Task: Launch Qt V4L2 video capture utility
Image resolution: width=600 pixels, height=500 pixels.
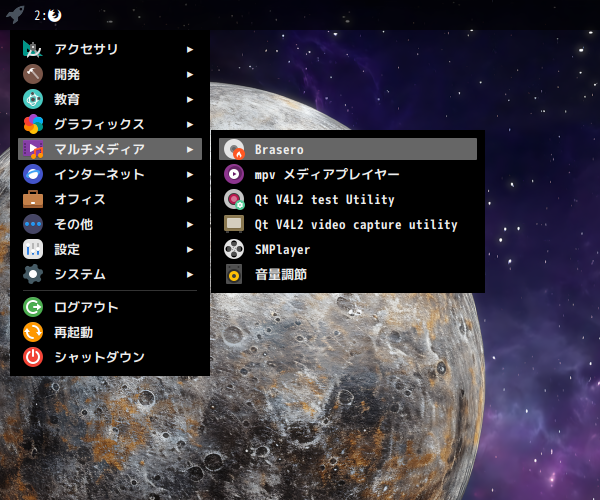Action: click(x=348, y=224)
